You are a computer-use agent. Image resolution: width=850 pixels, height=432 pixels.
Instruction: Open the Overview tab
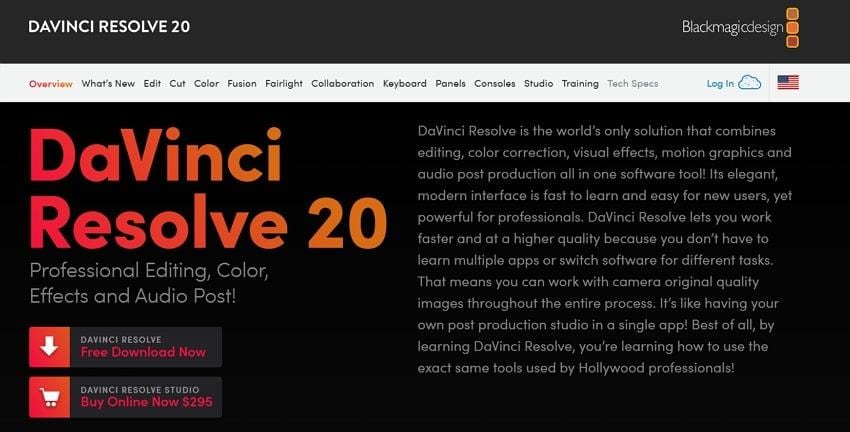51,83
